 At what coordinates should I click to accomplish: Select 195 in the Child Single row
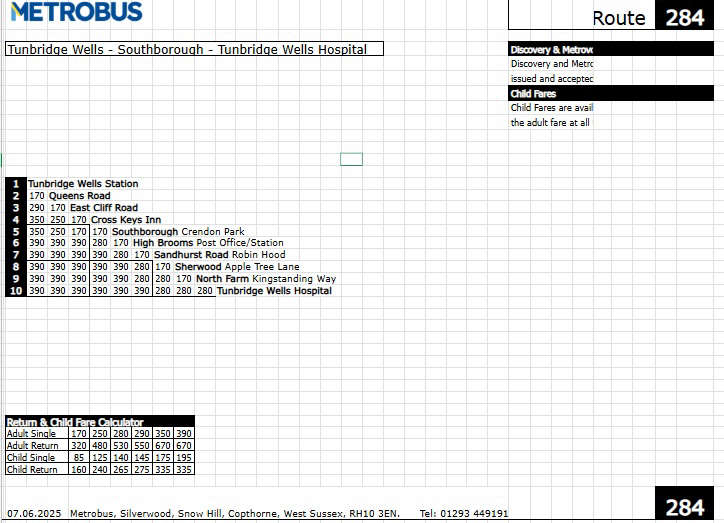click(x=184, y=458)
